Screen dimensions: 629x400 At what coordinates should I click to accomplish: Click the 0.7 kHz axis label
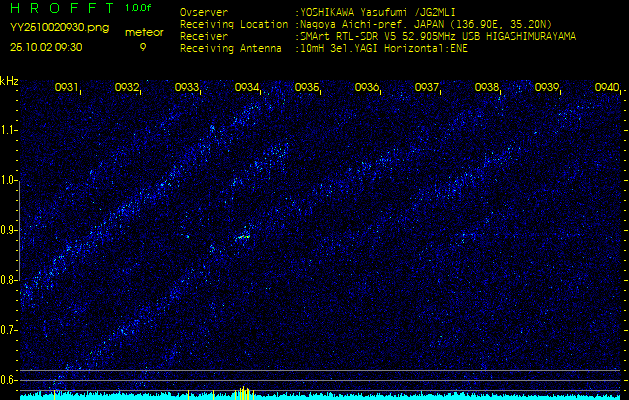[8, 330]
